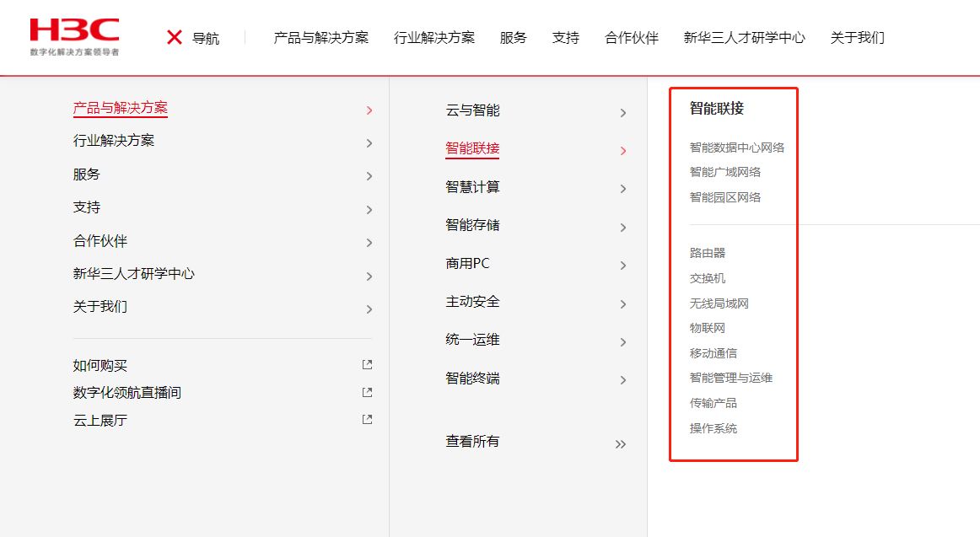Open 移动通信 product link
The width and height of the screenshot is (980, 537).
click(713, 353)
